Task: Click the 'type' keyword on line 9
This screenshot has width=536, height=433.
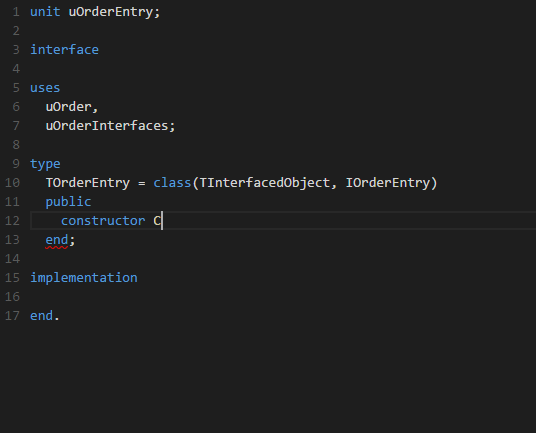Action: pos(45,164)
